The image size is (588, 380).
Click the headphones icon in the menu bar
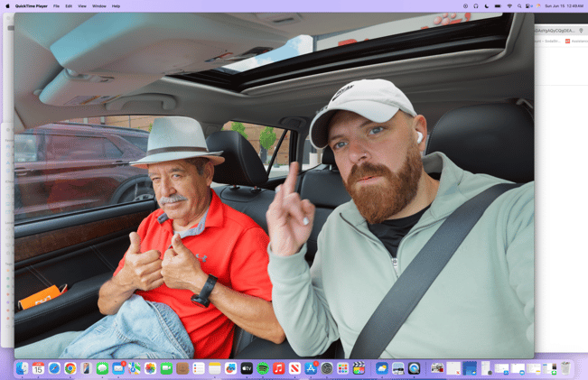click(x=476, y=6)
